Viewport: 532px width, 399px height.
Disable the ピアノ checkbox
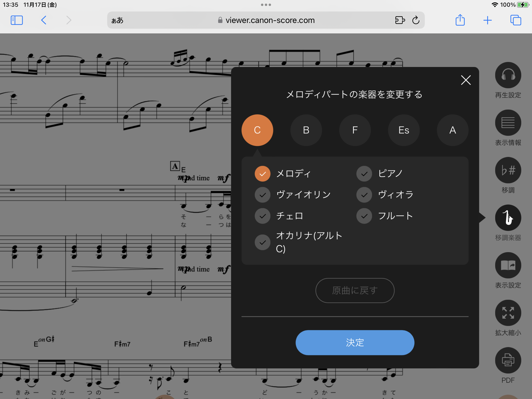(x=364, y=174)
